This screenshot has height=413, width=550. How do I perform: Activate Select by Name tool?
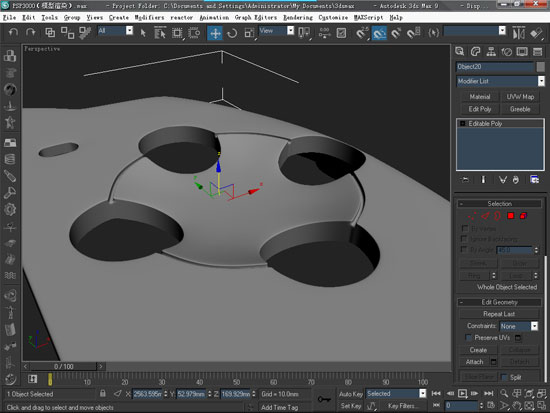pyautogui.click(x=160, y=33)
